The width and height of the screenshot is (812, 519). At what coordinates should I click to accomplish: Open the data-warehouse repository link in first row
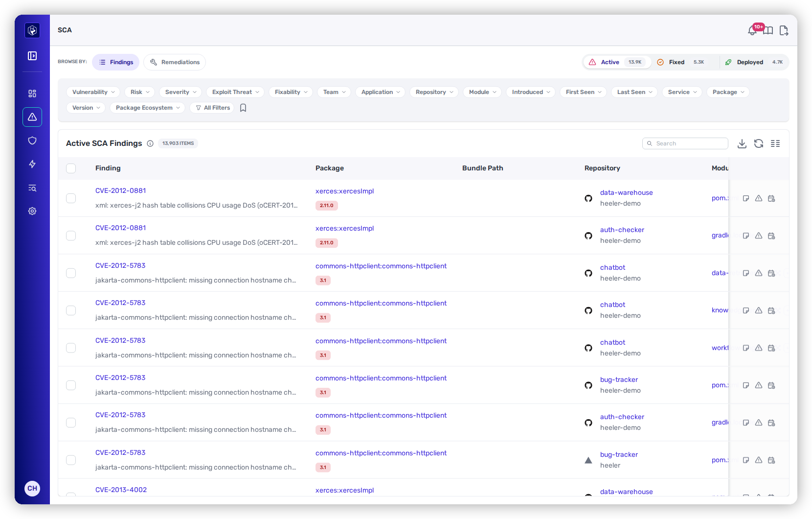pyautogui.click(x=626, y=192)
